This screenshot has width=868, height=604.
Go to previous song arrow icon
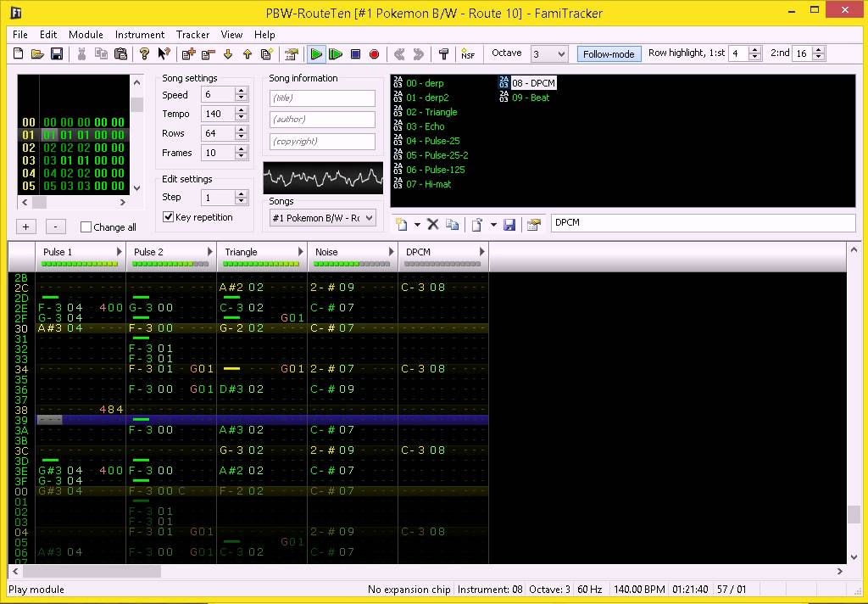[399, 53]
